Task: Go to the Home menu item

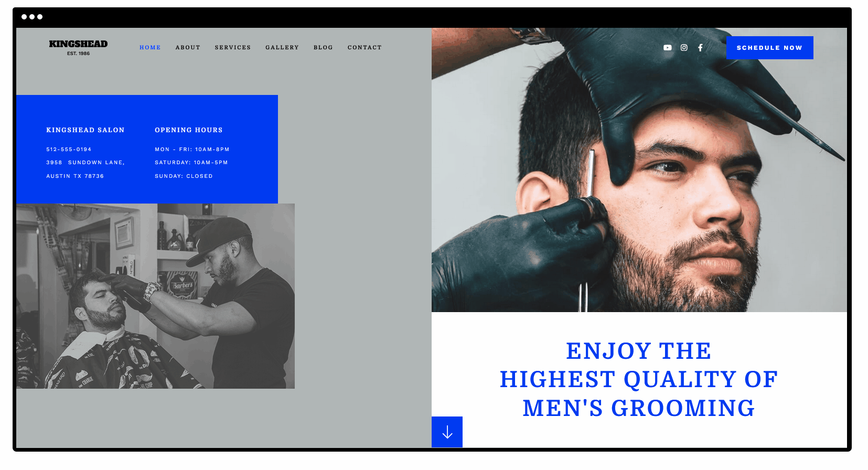Action: pyautogui.click(x=150, y=47)
